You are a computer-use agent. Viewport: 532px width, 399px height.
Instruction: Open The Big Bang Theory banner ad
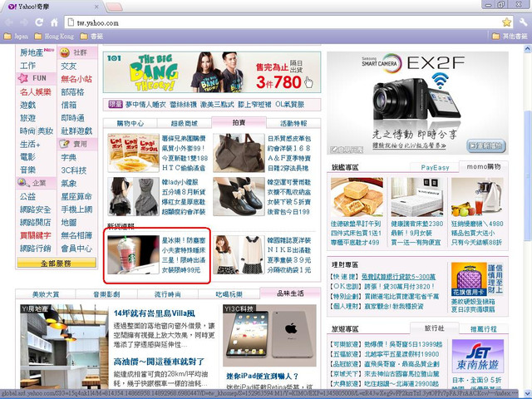(x=212, y=72)
